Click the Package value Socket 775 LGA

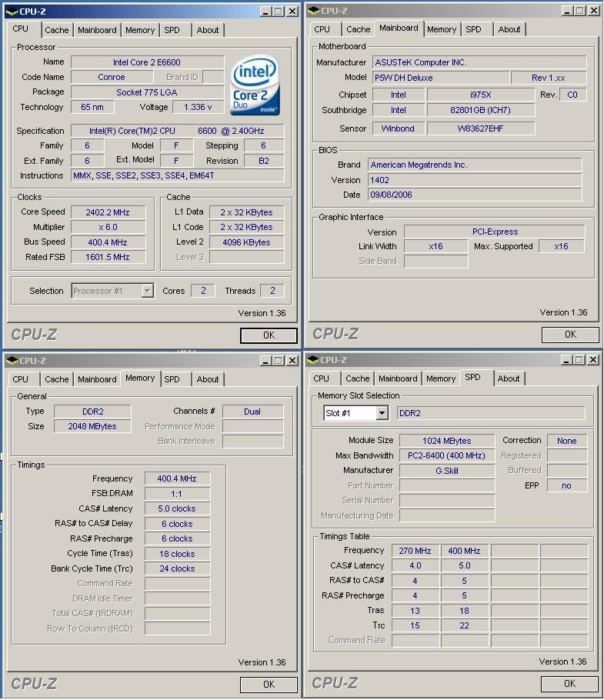coord(147,92)
